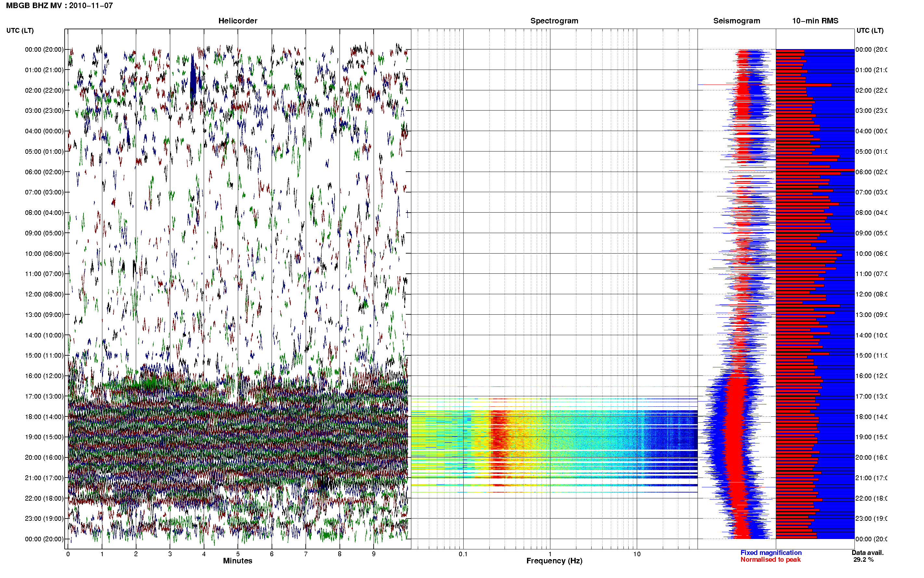Click the '5' minutes tick on helicorder axis
Screen dimensions: 924x578
[x=237, y=554]
